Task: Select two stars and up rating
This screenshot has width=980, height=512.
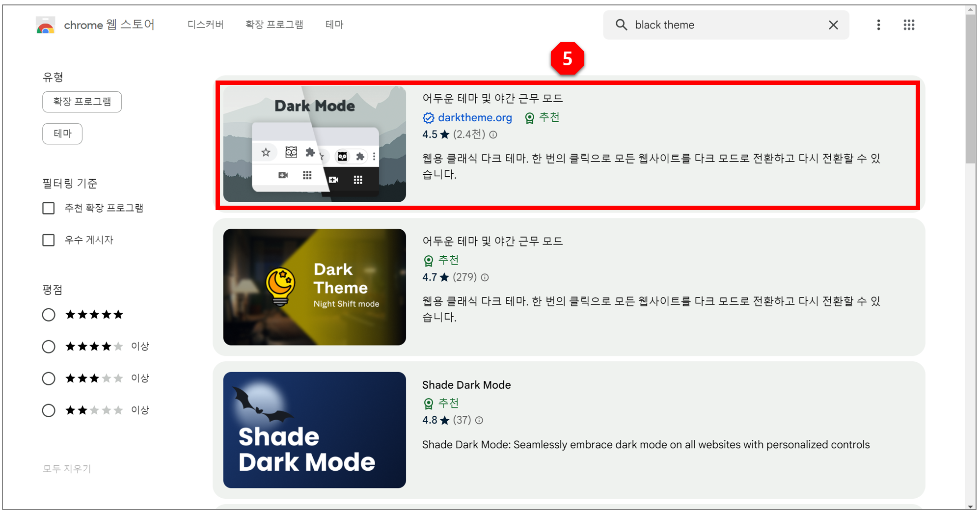Action: [49, 410]
